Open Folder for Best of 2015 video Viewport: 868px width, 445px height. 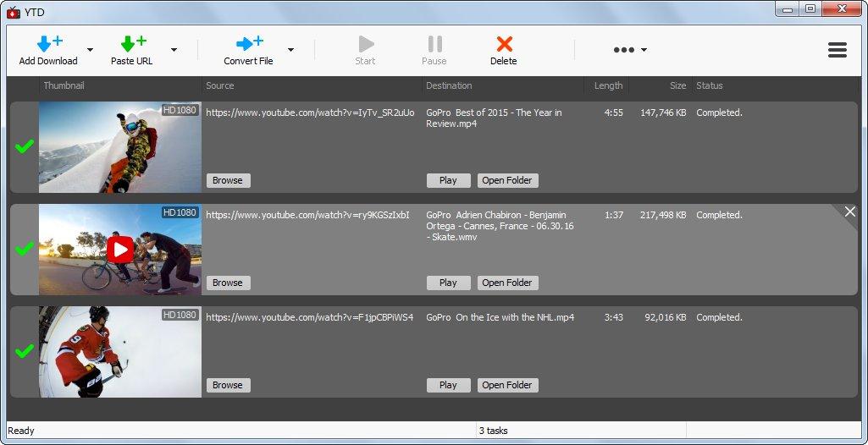click(507, 180)
